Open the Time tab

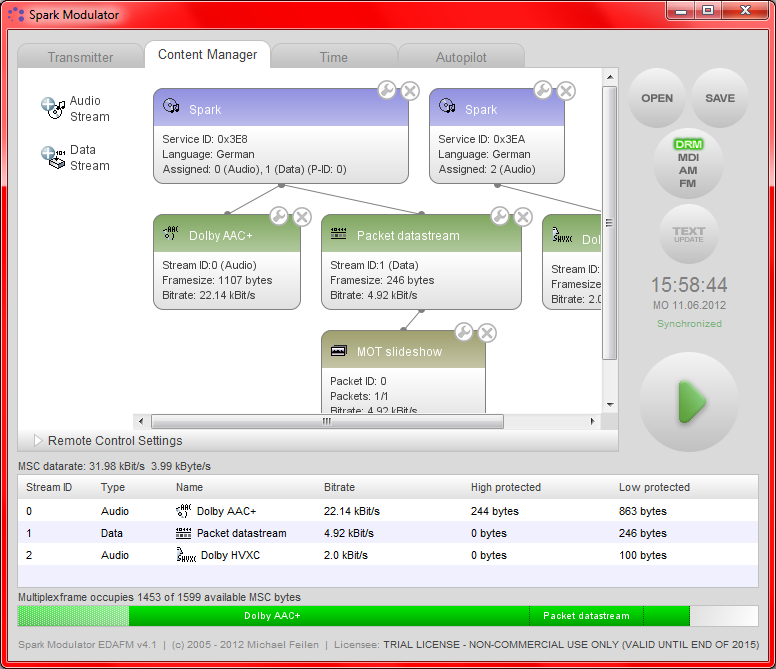(x=334, y=57)
